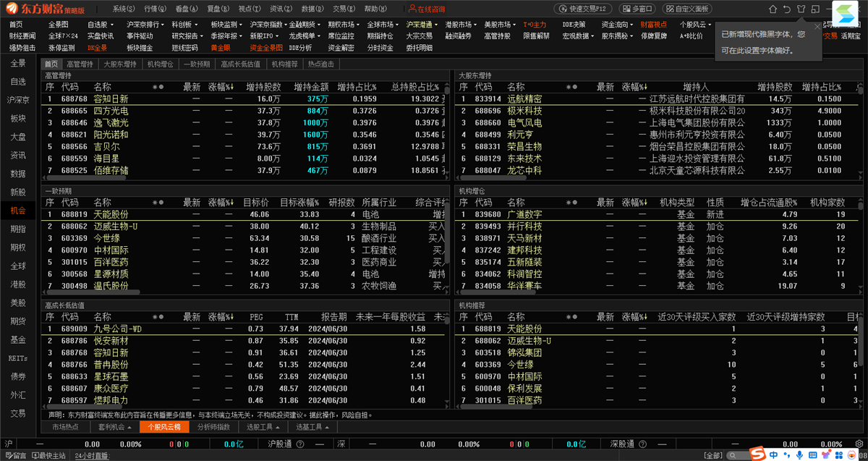This screenshot has height=461, width=868.
Task: Open the 系统 menu
Action: coord(124,9)
